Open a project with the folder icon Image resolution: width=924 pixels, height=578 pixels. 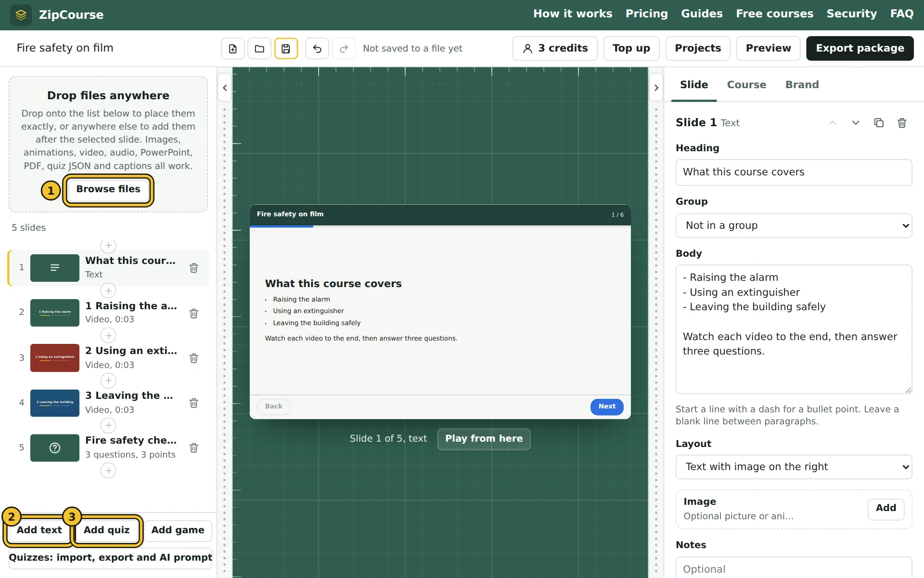(x=259, y=49)
